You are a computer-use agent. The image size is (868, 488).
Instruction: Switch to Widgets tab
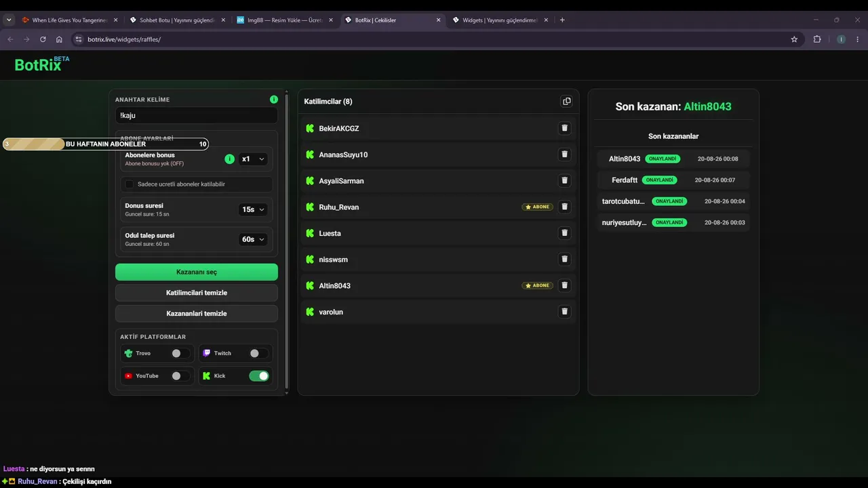coord(500,20)
